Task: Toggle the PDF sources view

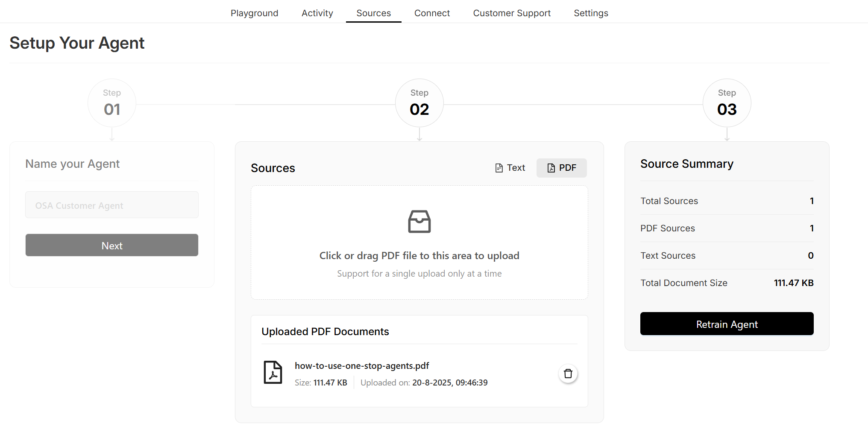Action: pos(561,168)
